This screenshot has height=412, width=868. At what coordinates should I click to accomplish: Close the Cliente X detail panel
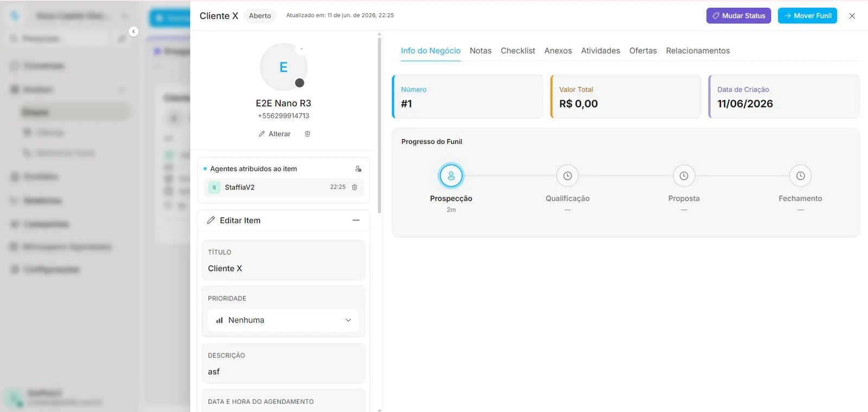pos(852,16)
